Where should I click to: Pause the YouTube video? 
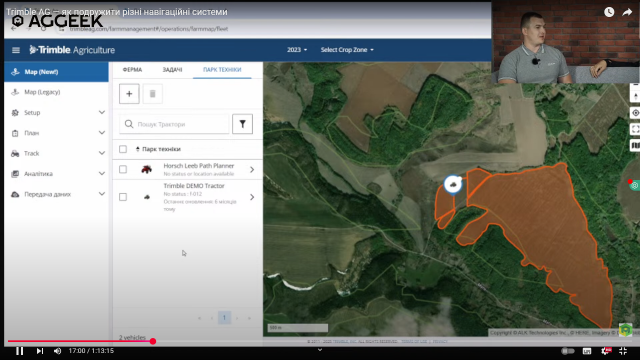pyautogui.click(x=19, y=351)
